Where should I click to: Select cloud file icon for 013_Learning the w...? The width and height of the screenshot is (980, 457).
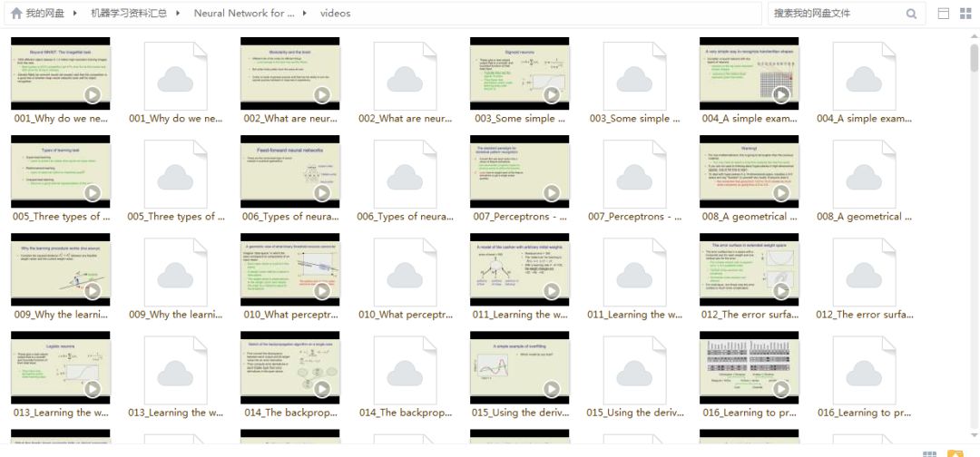176,370
